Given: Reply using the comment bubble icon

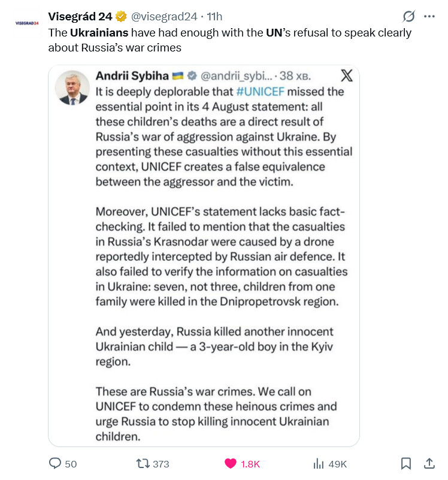Looking at the screenshot, I should [55, 463].
